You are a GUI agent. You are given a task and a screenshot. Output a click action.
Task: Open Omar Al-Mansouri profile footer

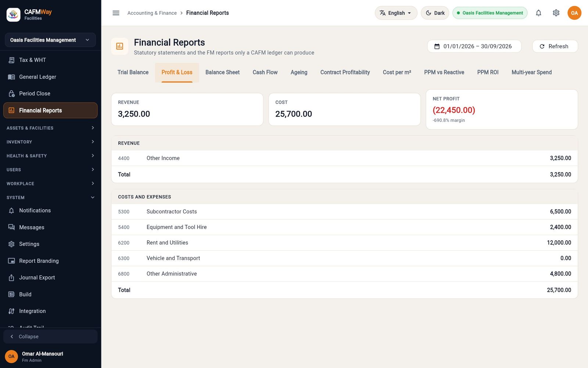pos(50,356)
